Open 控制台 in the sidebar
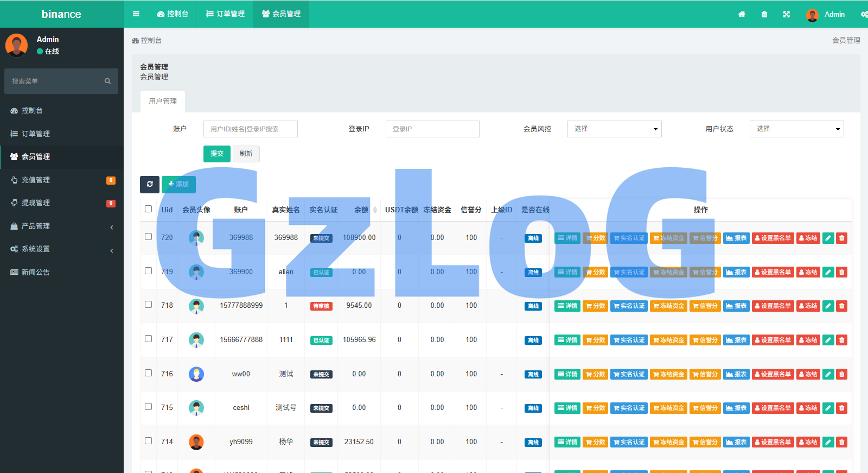This screenshot has height=473, width=868. [x=62, y=110]
